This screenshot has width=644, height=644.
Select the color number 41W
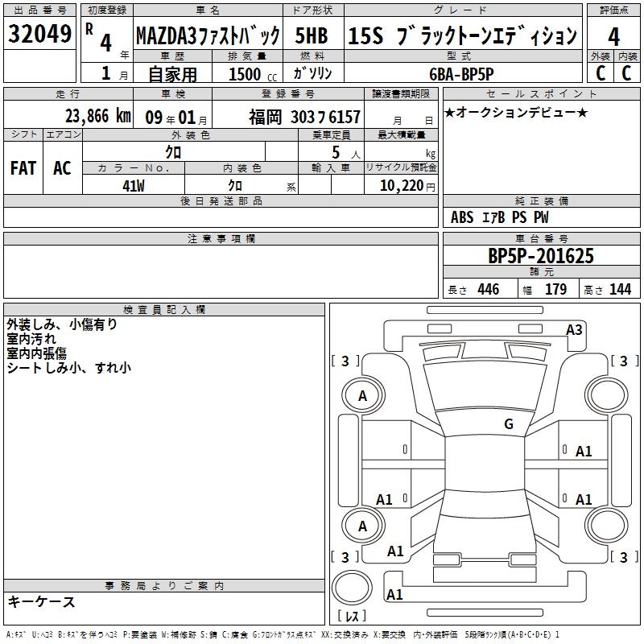(x=134, y=186)
